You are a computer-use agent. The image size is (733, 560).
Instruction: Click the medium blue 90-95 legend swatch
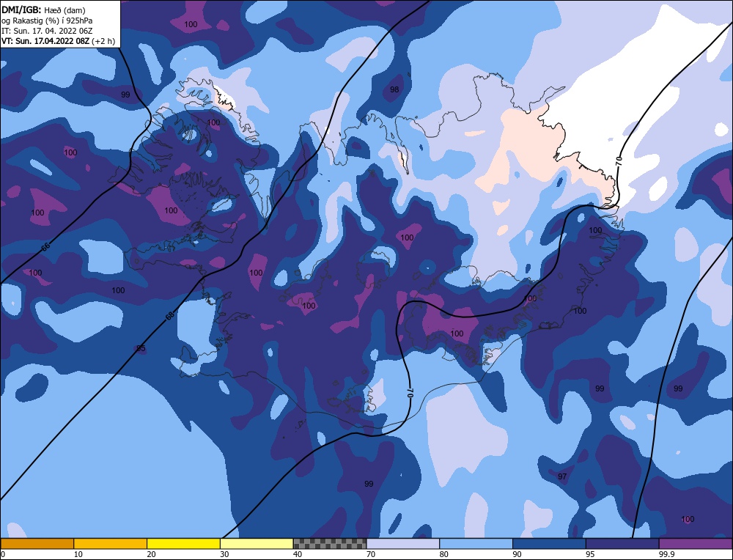(x=549, y=544)
